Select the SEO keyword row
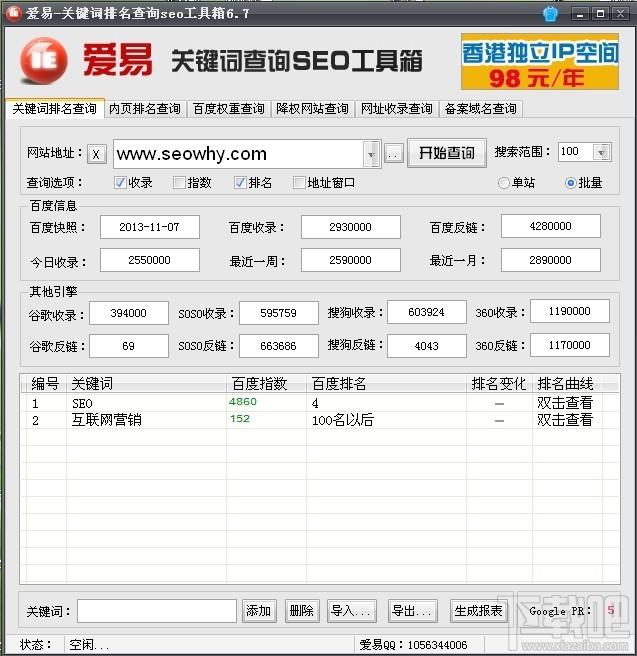 [320, 403]
